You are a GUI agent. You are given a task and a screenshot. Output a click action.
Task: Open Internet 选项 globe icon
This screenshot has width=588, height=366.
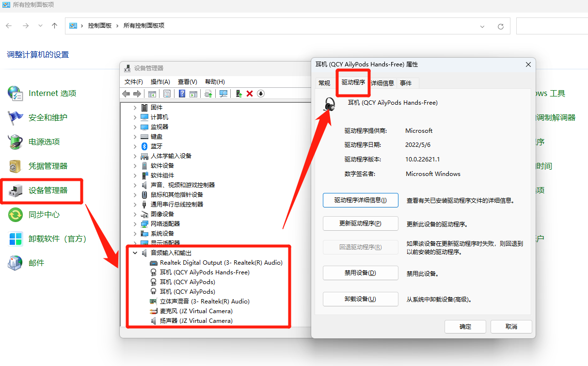16,93
